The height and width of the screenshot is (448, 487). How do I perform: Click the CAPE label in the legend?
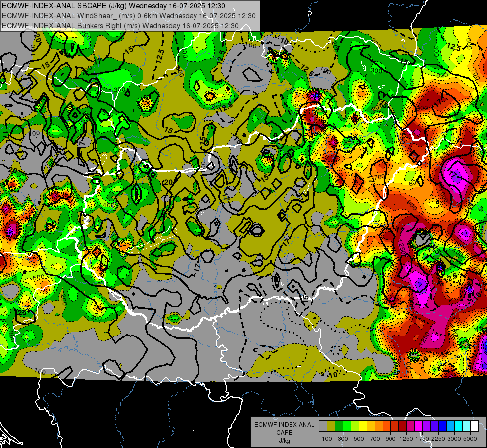(x=284, y=433)
